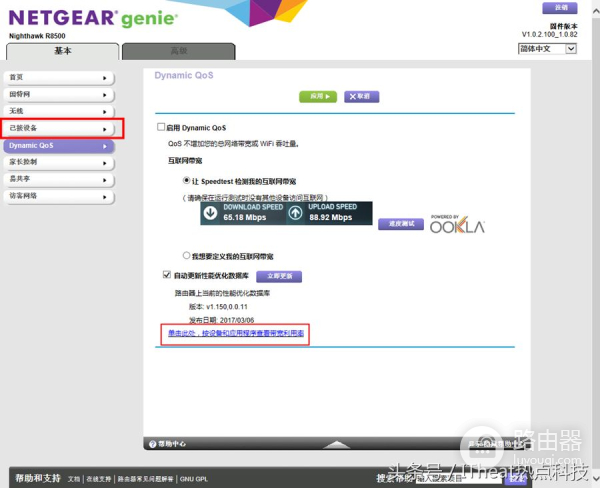Open the bandwidth utilization by device link

tap(236, 333)
